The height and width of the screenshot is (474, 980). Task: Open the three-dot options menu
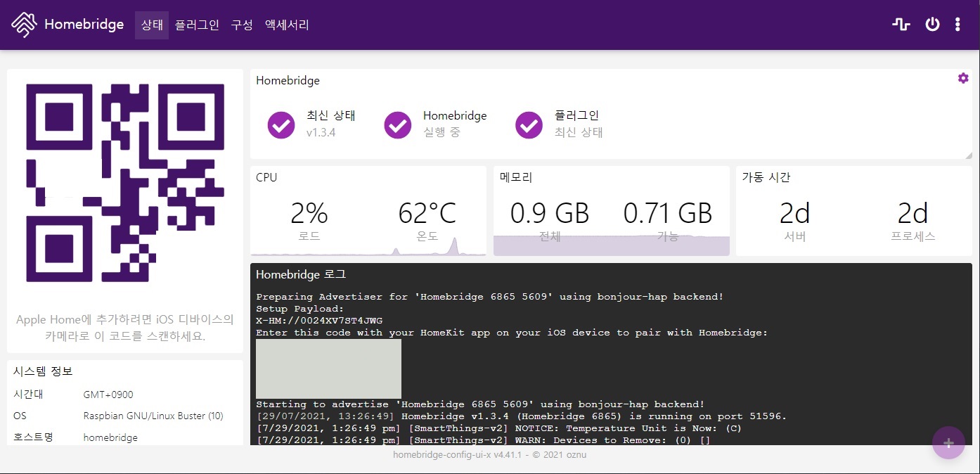(x=958, y=25)
